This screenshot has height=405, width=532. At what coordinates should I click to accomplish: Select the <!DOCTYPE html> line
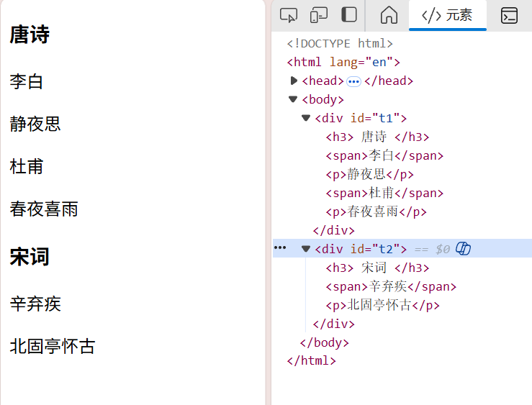(x=340, y=44)
